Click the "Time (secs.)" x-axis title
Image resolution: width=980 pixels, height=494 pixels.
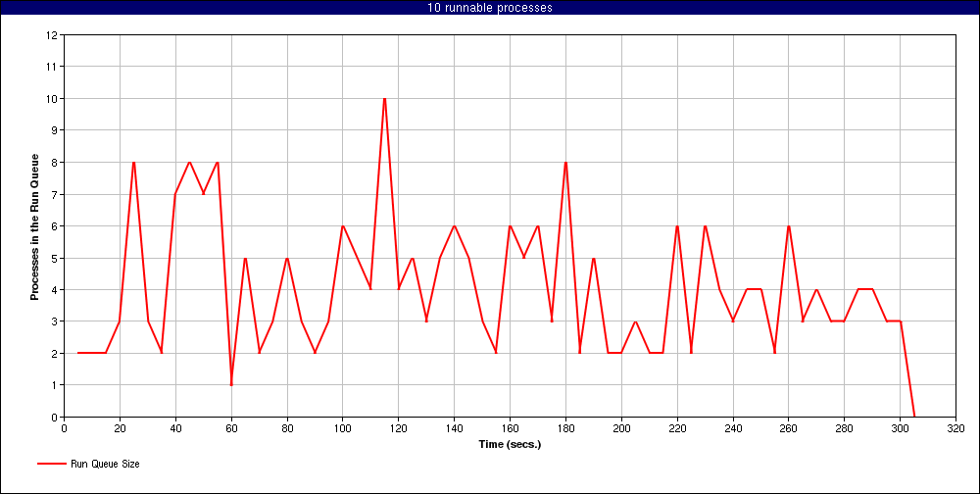[510, 445]
